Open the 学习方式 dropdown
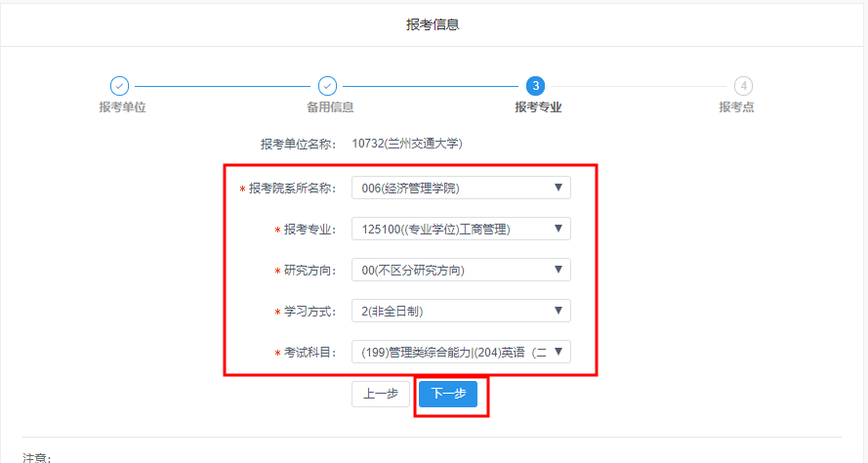 (x=461, y=311)
